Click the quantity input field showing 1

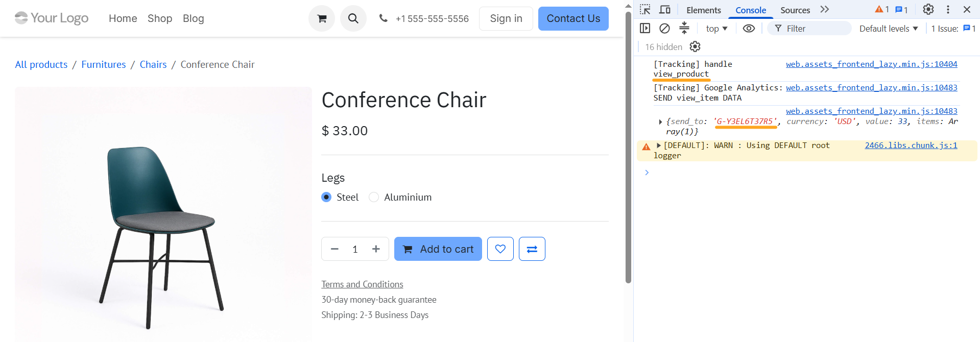click(x=355, y=249)
